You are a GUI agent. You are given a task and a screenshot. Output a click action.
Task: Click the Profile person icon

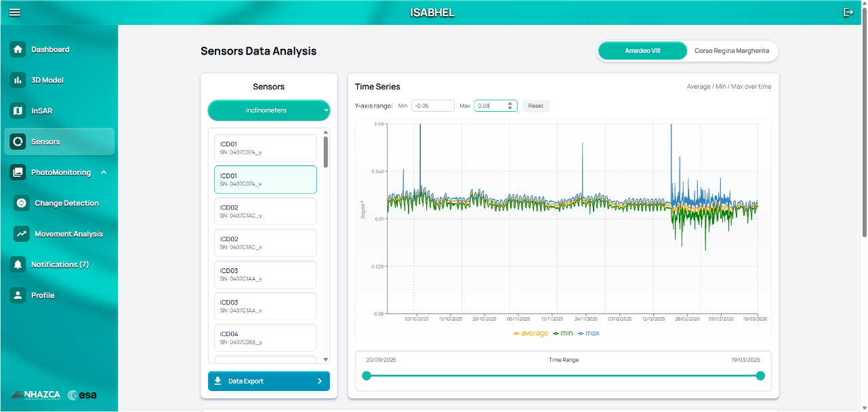pos(18,295)
